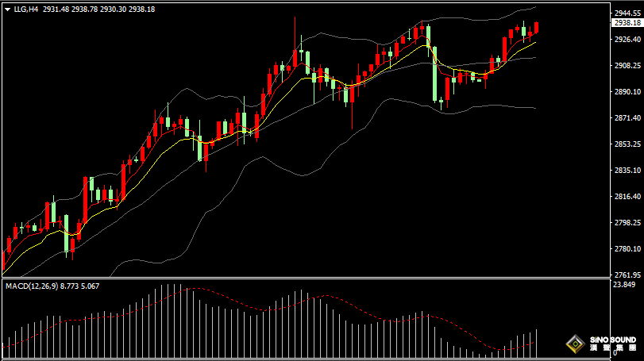Screen dimensions: 644x361
Task: Click price scale label 2761.95
Action: tap(627, 275)
